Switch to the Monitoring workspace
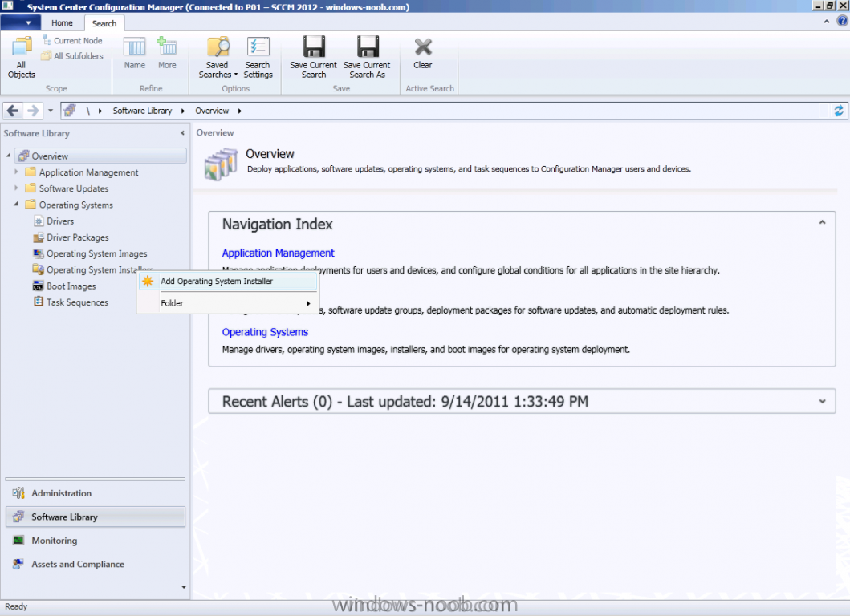 click(x=95, y=541)
